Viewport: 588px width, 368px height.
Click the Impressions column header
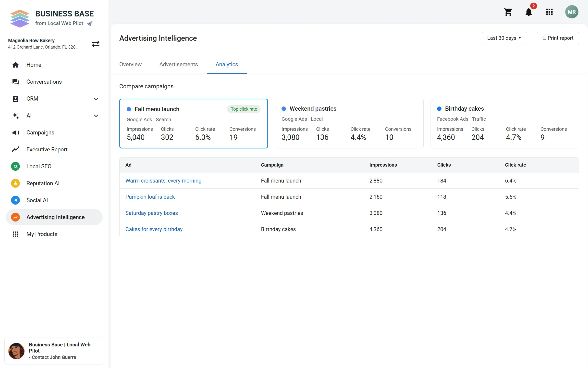click(x=383, y=165)
